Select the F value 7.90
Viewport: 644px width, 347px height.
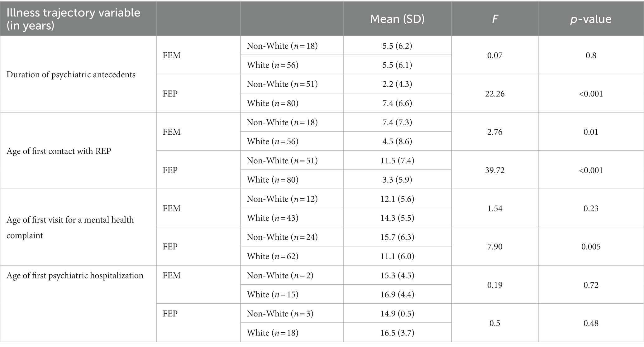[495, 247]
